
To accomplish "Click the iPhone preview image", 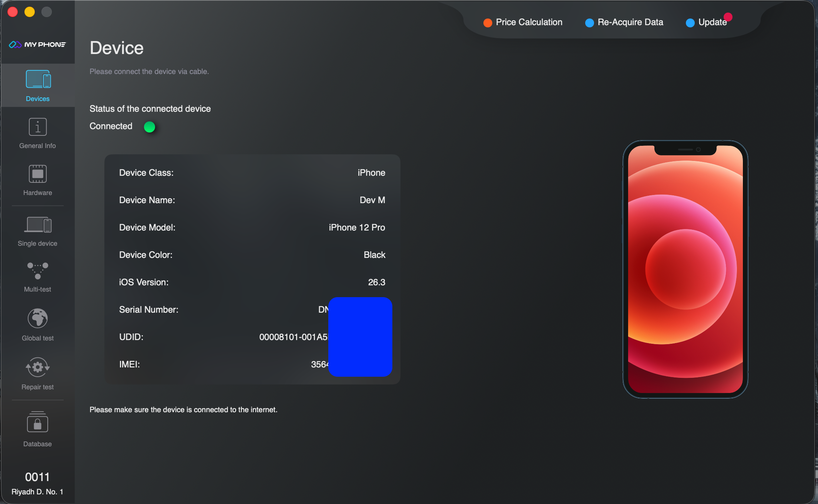I will pos(685,269).
